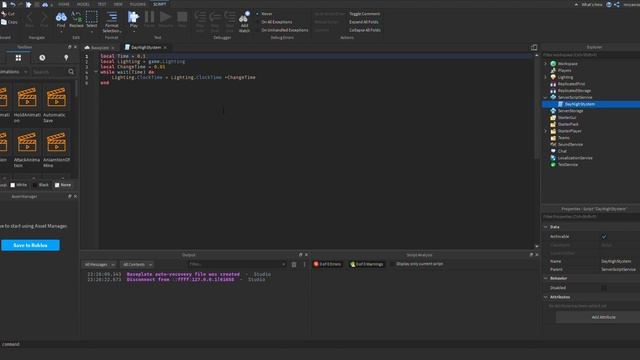Open Toolbox Creations pin tab
Image resolution: width=640 pixels, height=360 pixels.
[66, 58]
